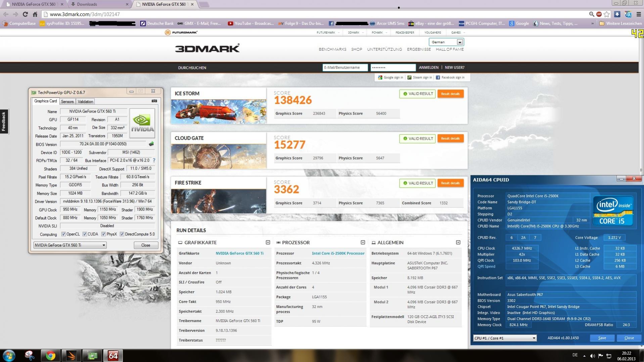
Task: Switch to the Validation tab in GPU-Z
Action: pos(85,101)
